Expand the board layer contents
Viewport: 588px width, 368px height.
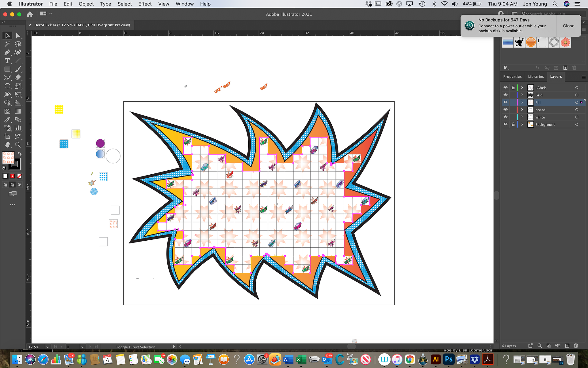pos(522,110)
